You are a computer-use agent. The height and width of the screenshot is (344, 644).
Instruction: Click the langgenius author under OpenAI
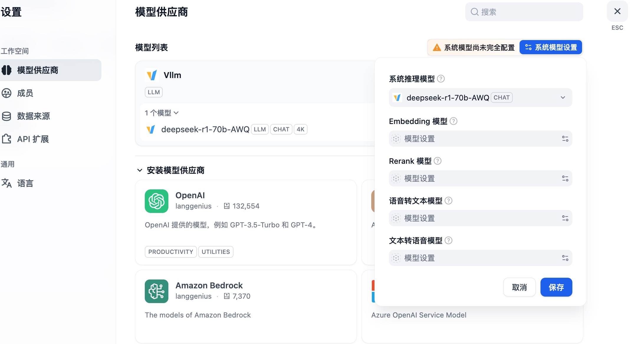(x=193, y=206)
